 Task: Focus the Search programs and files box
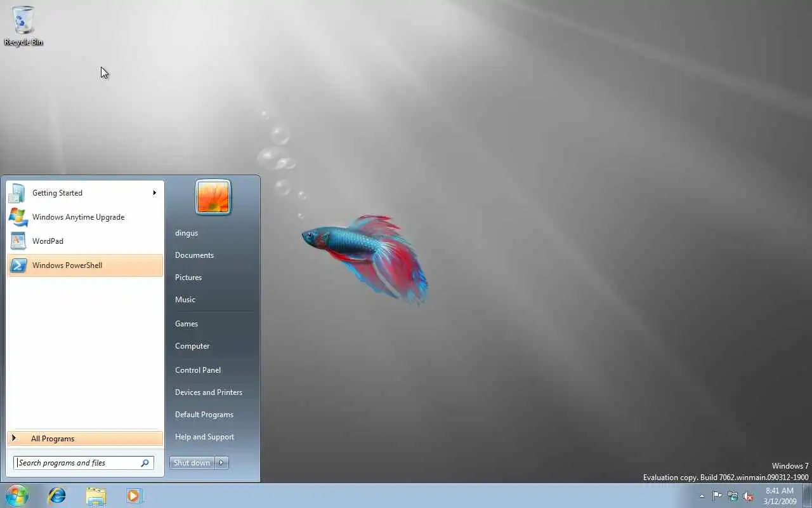click(83, 463)
